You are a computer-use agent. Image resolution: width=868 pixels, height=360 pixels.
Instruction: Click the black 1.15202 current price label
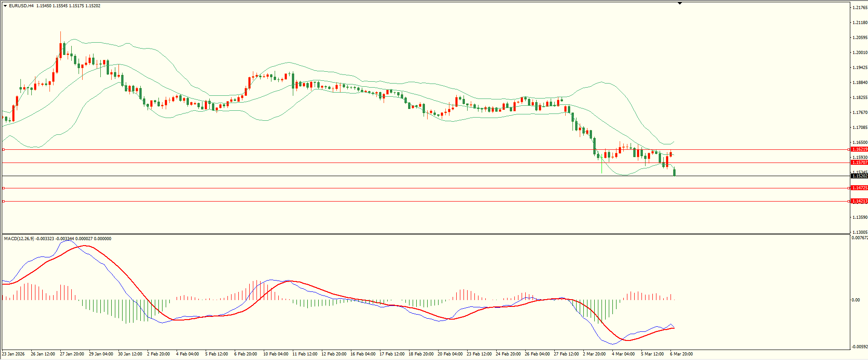click(859, 176)
